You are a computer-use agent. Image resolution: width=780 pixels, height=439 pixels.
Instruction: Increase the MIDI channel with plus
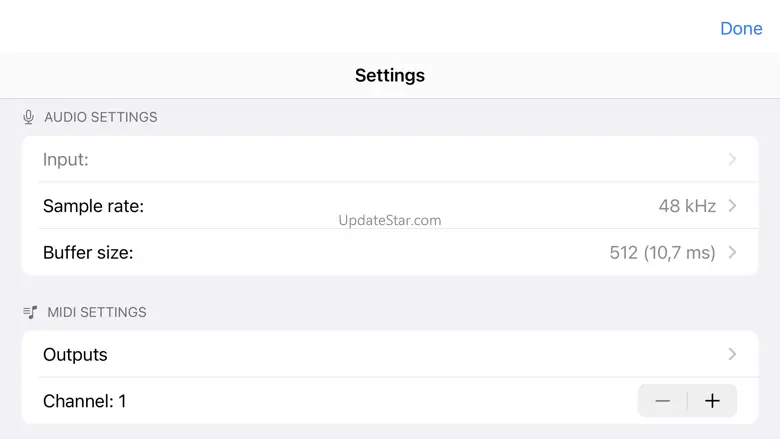pyautogui.click(x=712, y=401)
